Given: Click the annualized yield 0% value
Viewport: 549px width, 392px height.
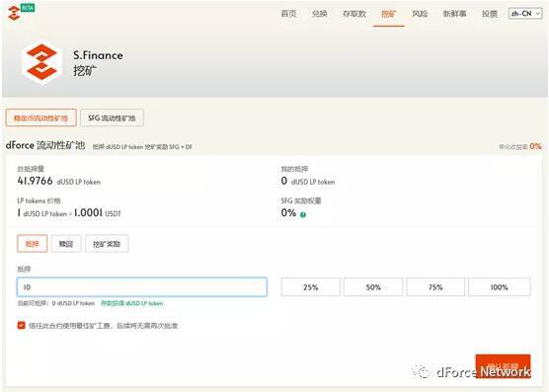Looking at the screenshot, I should (x=535, y=146).
